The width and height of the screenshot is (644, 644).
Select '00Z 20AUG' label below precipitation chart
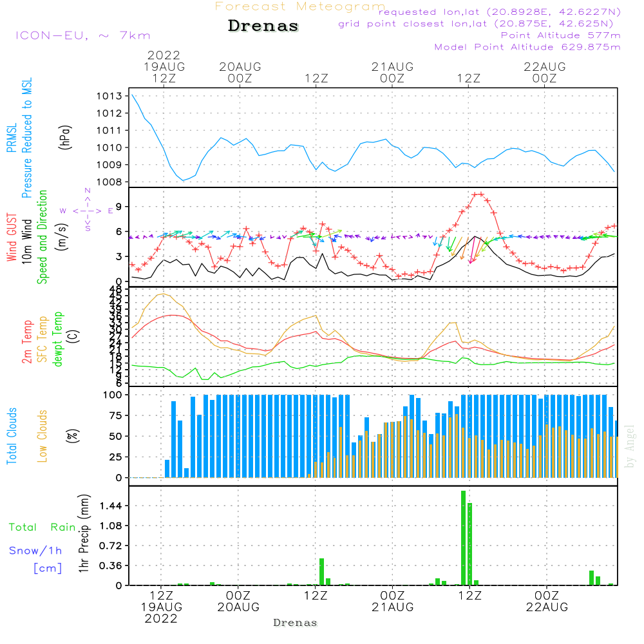(x=238, y=601)
